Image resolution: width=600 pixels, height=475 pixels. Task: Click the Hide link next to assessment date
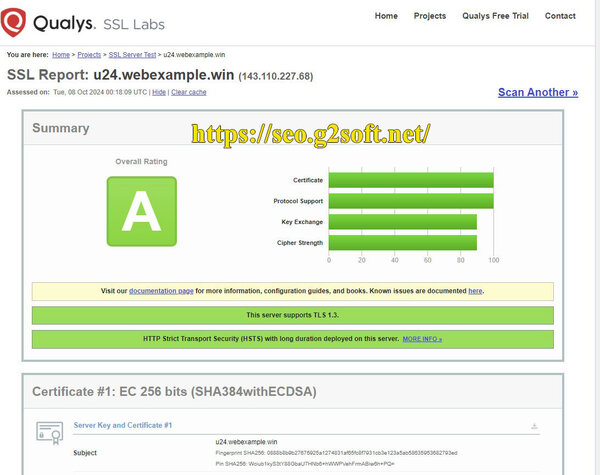tap(159, 92)
